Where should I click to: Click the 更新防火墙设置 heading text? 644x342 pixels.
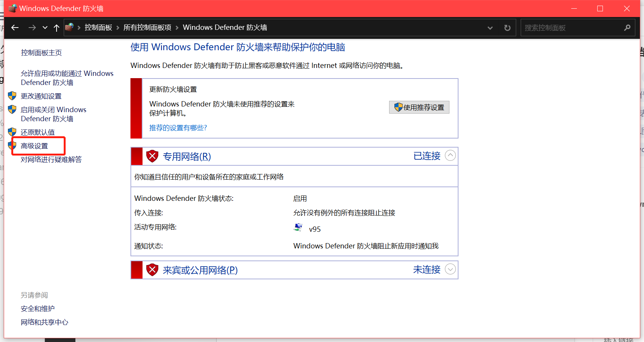tap(173, 89)
